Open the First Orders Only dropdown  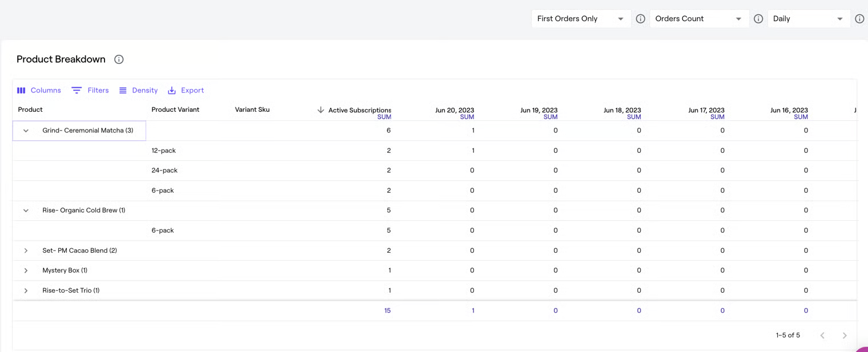coord(580,19)
